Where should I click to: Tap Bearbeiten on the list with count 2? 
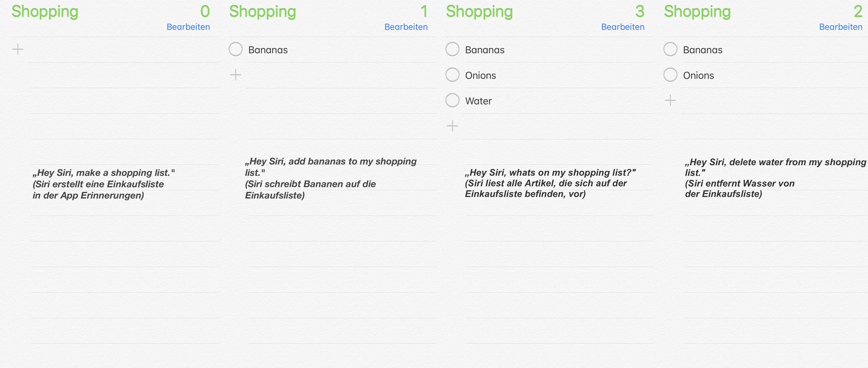tap(841, 27)
